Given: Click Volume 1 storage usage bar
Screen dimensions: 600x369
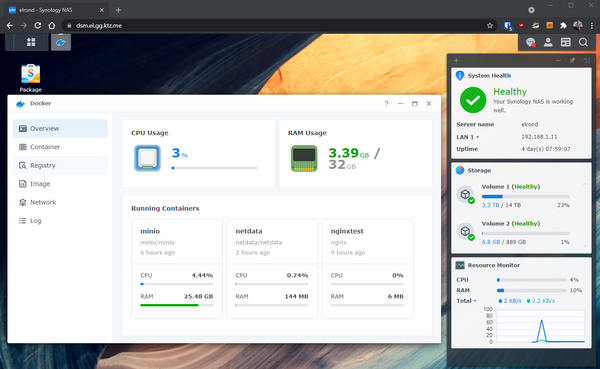Looking at the screenshot, I should click(x=525, y=196).
